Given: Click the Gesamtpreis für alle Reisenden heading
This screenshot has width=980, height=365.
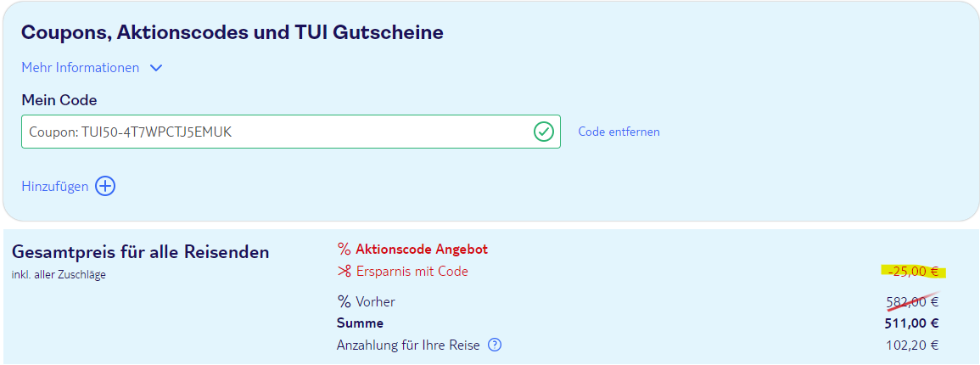Looking at the screenshot, I should coord(141,252).
